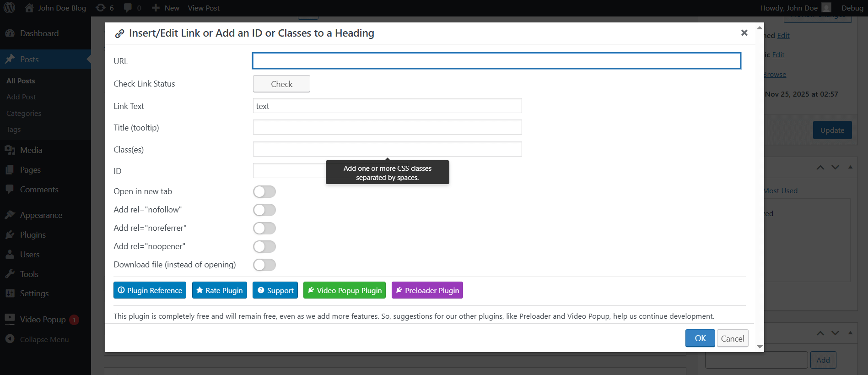Turn on Download file toggle

coord(264,265)
